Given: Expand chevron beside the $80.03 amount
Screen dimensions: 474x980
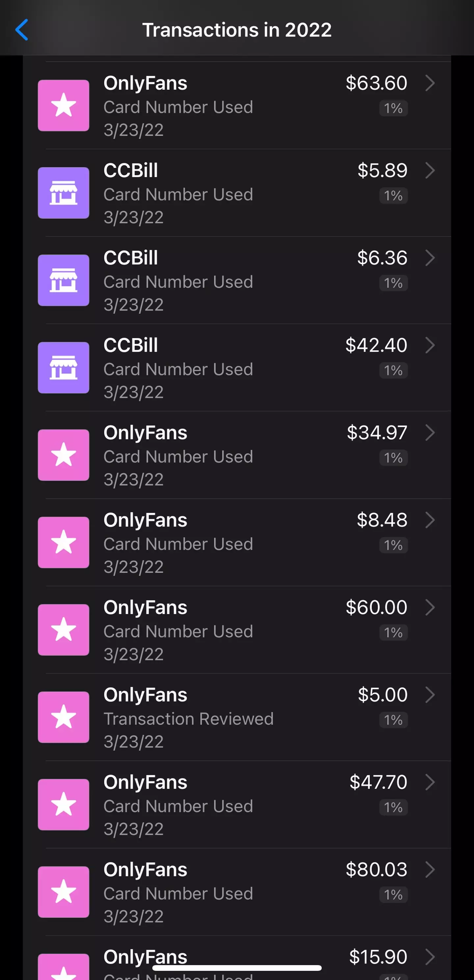Looking at the screenshot, I should pos(430,870).
